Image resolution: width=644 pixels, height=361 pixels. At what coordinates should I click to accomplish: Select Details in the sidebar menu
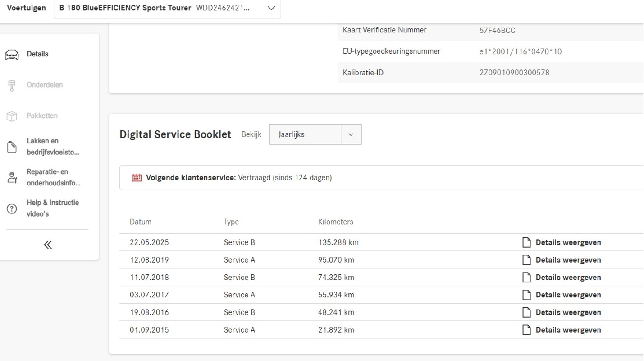coord(37,54)
